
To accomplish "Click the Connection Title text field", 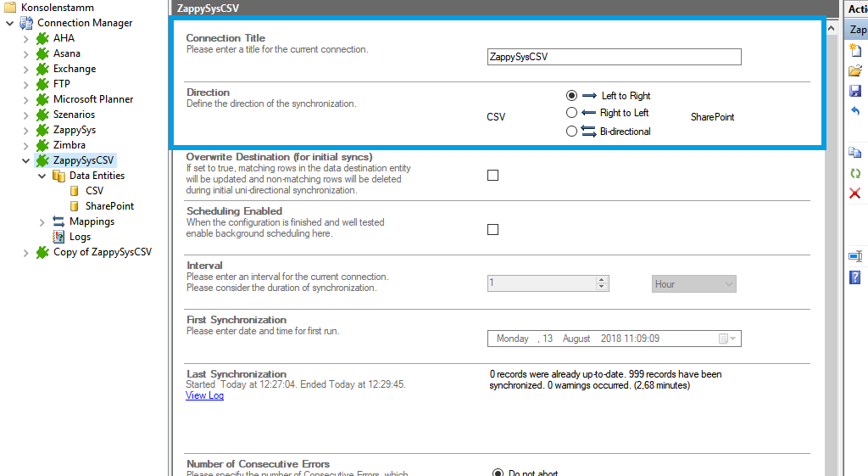I will [614, 57].
